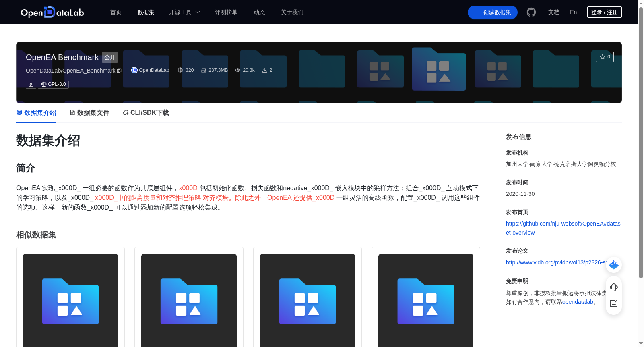
Task: Click the 创建数据集 button
Action: coord(493,12)
